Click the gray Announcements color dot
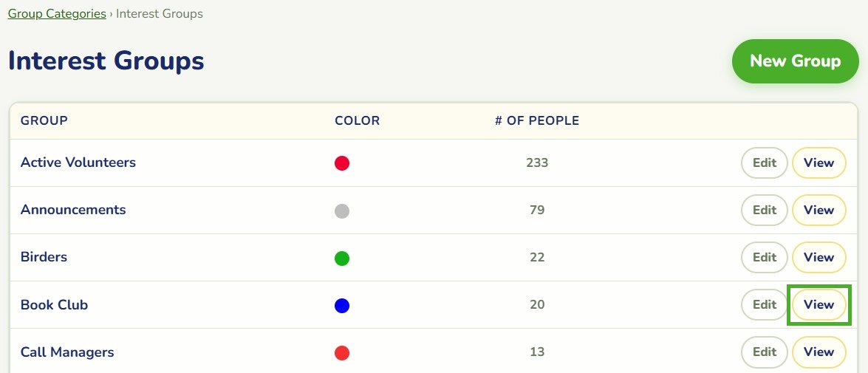868x373 pixels. pos(342,211)
